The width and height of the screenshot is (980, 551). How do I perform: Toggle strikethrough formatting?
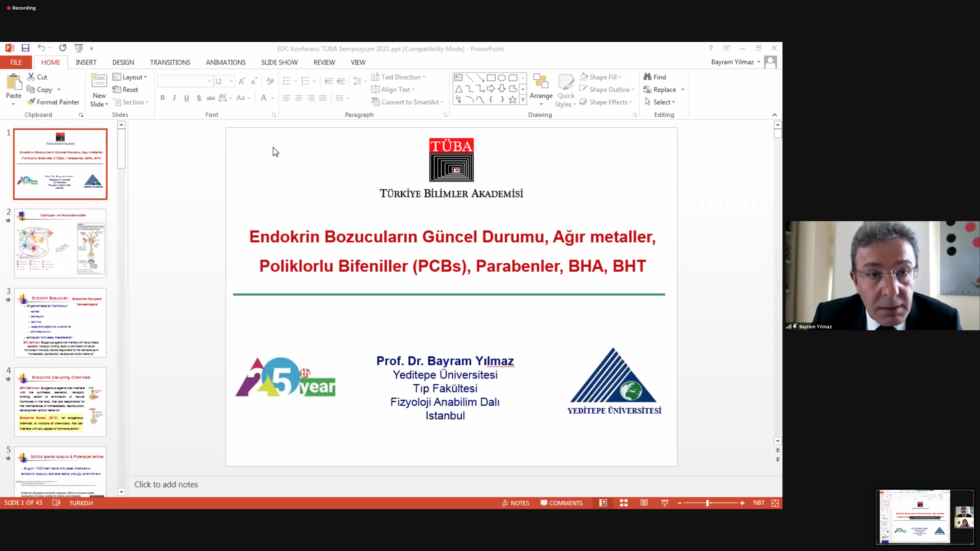point(211,98)
